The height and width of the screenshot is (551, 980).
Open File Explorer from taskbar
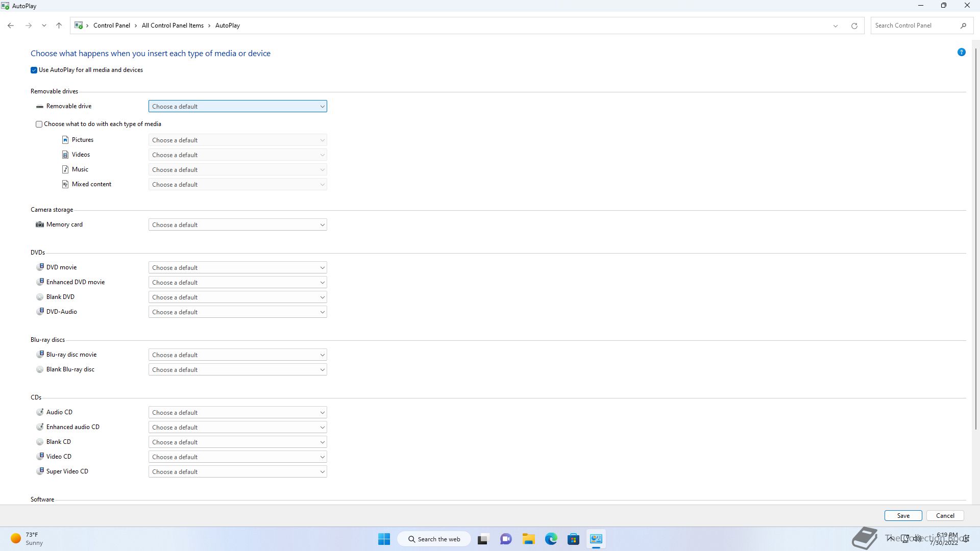(x=528, y=539)
